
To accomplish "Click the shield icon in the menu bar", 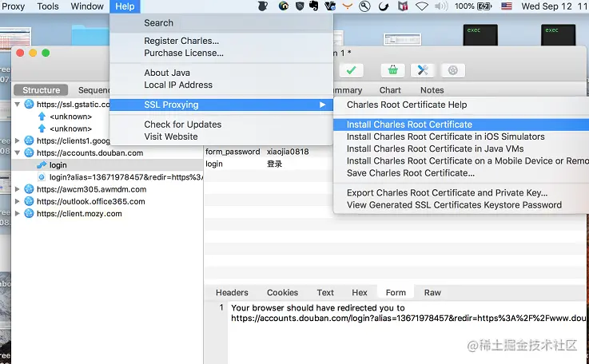I will 300,6.
